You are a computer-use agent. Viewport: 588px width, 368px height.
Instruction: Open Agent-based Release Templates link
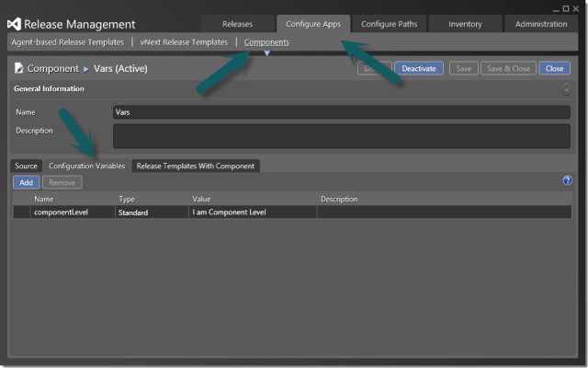coord(67,42)
